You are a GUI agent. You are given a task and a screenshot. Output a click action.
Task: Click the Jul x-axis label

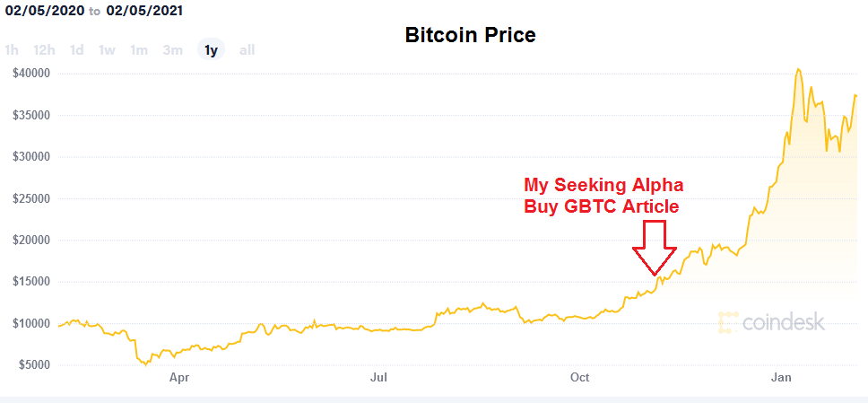379,379
